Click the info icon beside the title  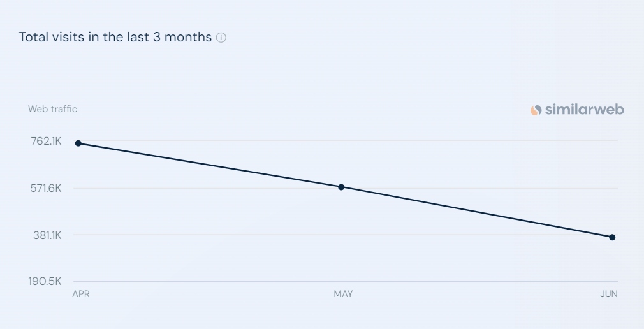point(221,38)
